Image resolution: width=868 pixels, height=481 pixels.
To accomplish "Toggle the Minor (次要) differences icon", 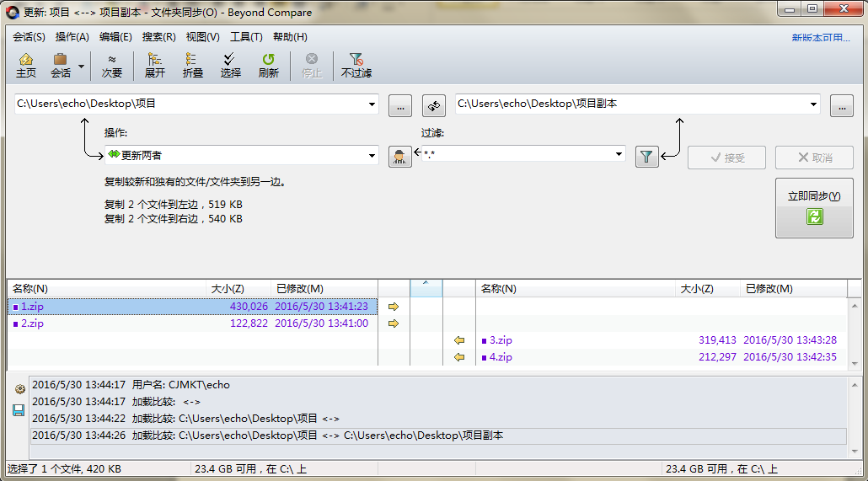I will (112, 66).
